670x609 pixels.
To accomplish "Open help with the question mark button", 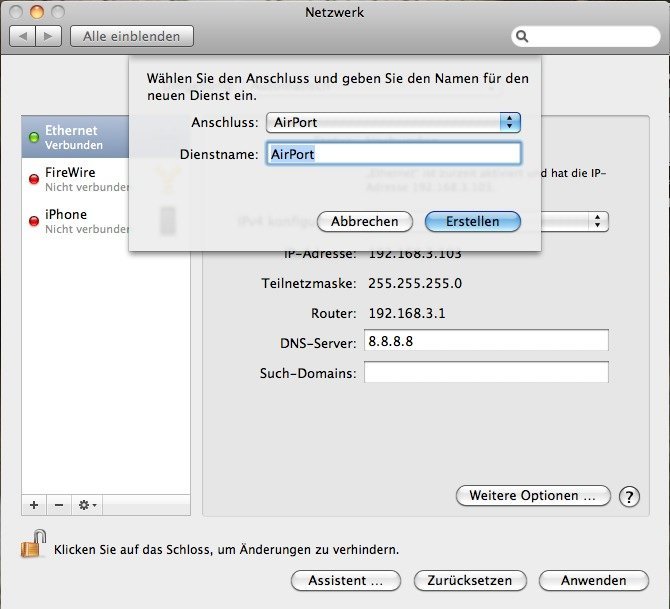I will tap(629, 497).
